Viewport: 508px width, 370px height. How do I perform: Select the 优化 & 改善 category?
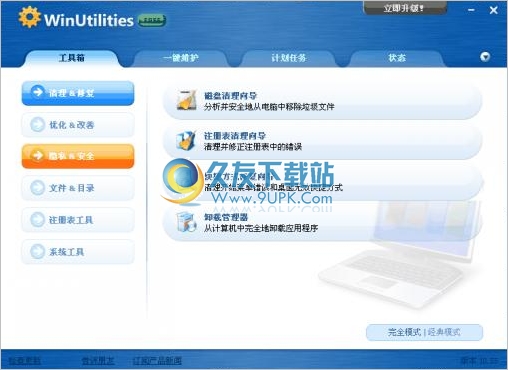[x=78, y=125]
